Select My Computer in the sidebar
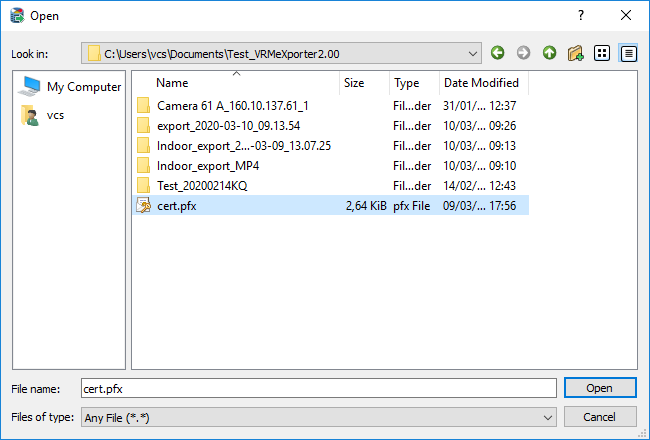This screenshot has width=650, height=440. point(70,87)
